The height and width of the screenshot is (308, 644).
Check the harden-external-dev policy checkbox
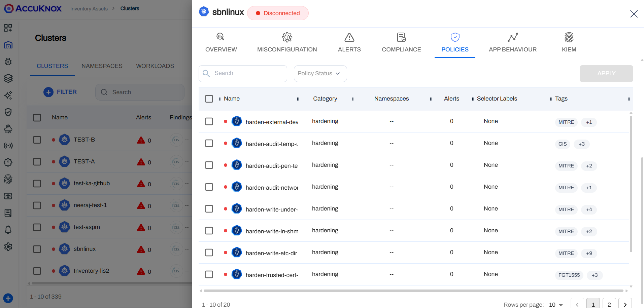tap(209, 121)
